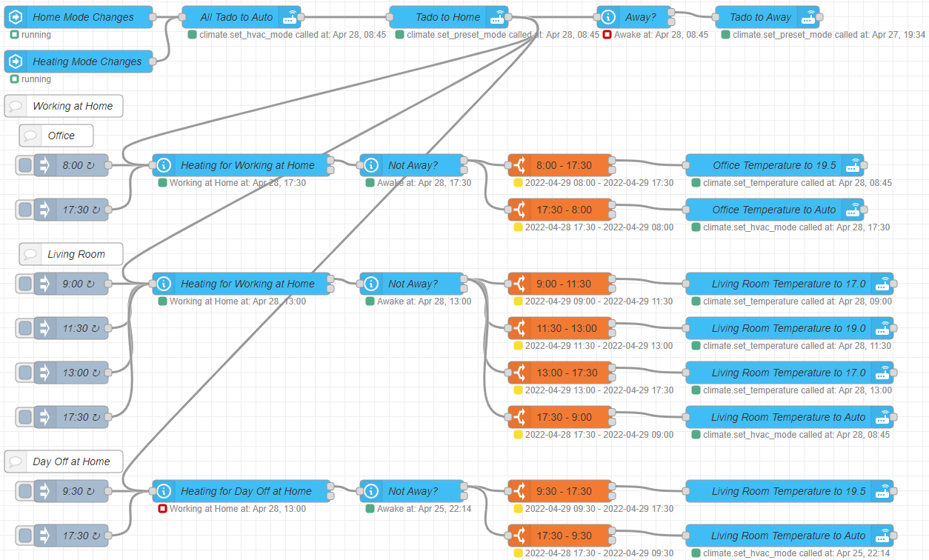The width and height of the screenshot is (929, 560).
Task: Select Not Away? node with status Apr 28, 17:30
Action: pos(412,165)
